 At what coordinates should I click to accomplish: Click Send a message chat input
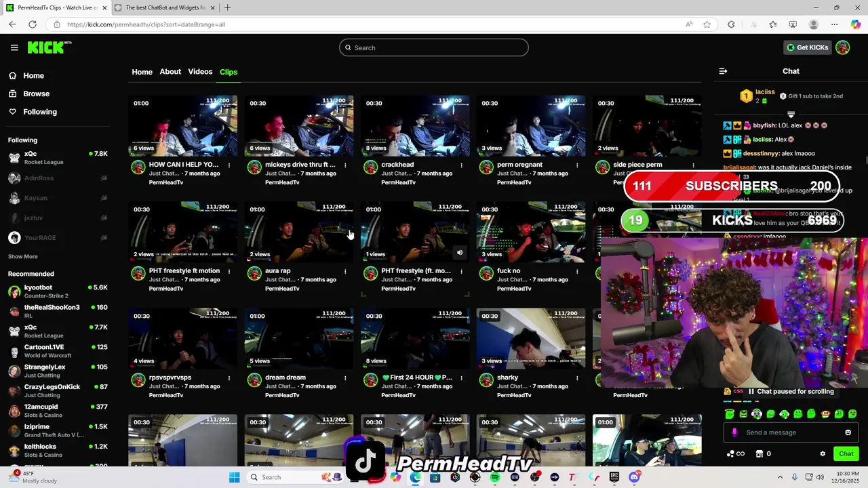pos(791,432)
